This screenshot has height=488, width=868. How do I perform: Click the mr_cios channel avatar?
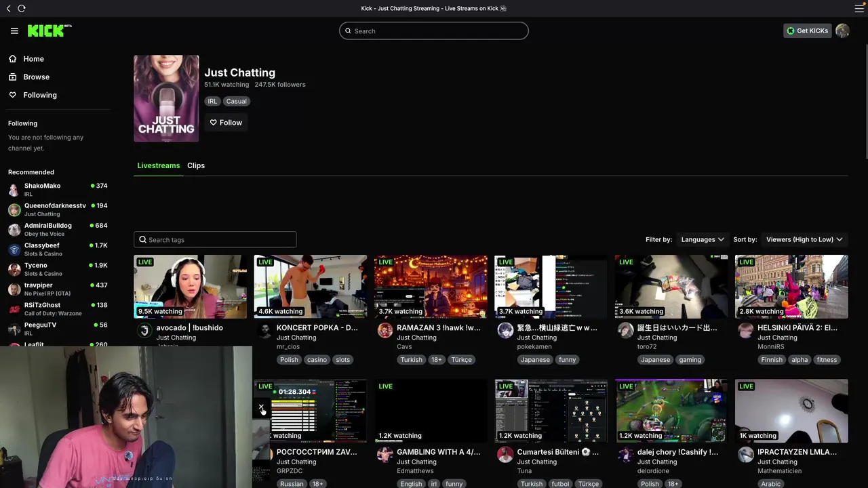pos(264,331)
